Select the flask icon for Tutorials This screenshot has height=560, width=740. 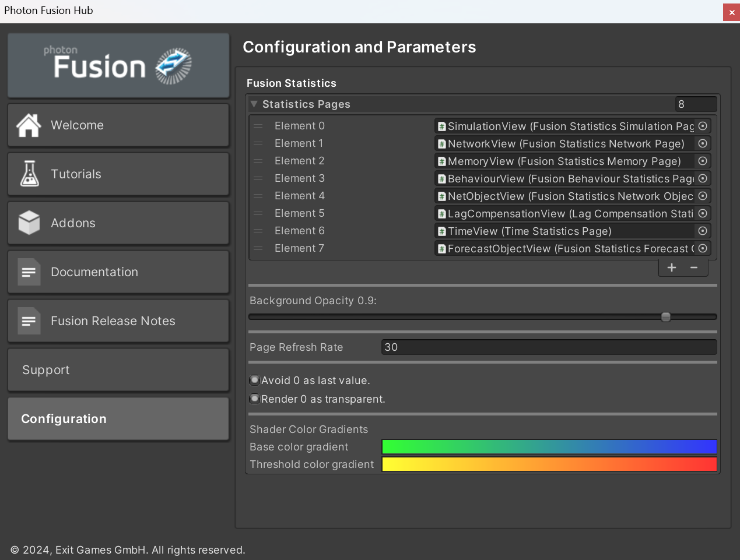click(x=29, y=174)
